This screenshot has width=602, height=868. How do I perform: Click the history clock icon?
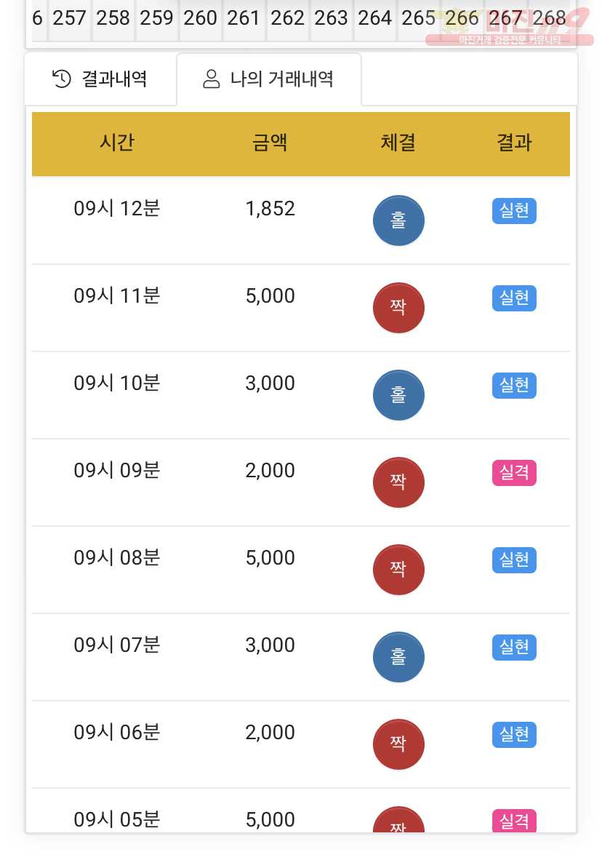(x=61, y=79)
